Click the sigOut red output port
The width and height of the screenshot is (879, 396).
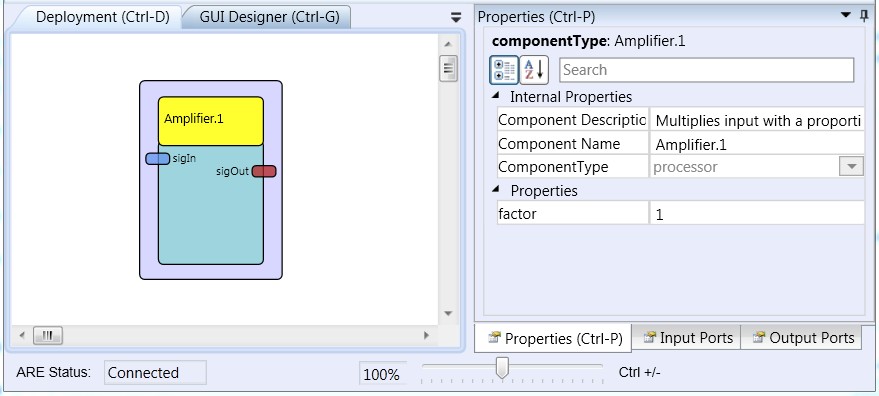click(x=264, y=171)
